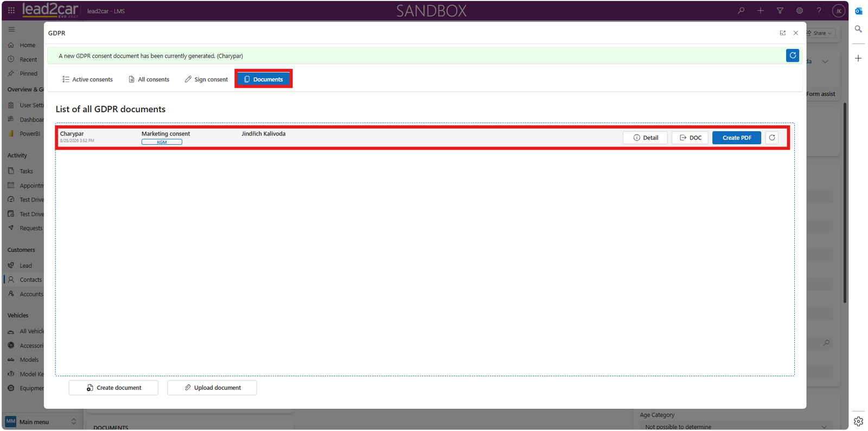Refresh the GDPR notification banner
868x431 pixels.
(x=793, y=55)
